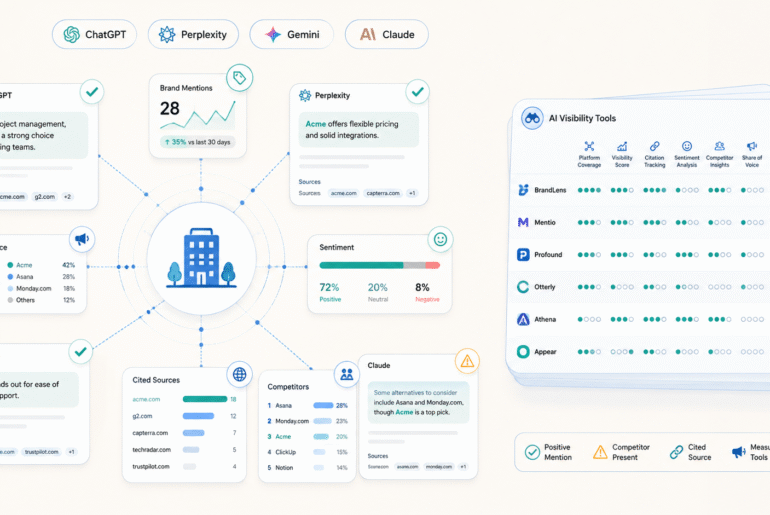Select the Perplexity platform pill
The image size is (770, 515).
click(x=193, y=34)
